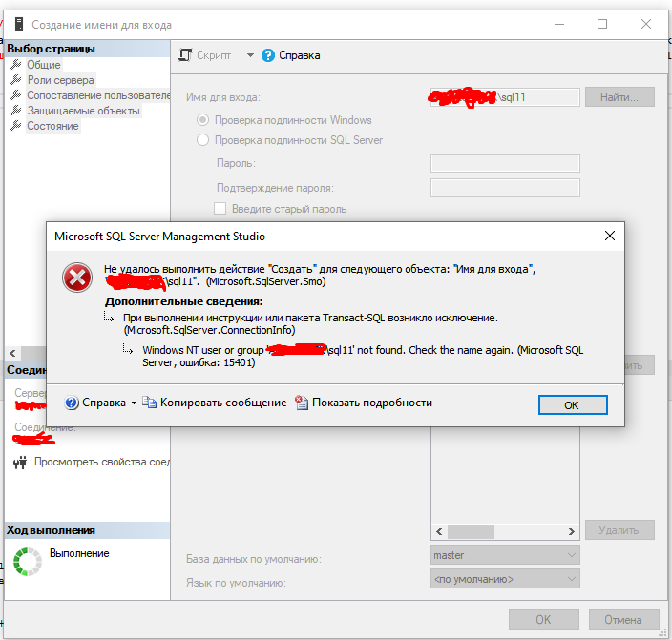Click left arrow of page list scrollbar
The height and width of the screenshot is (640, 672).
click(x=12, y=354)
